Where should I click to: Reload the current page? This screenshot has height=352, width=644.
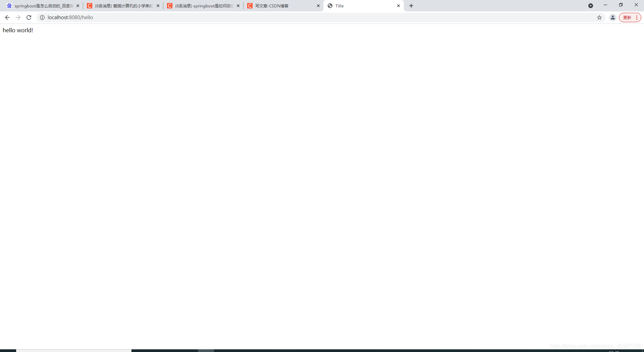[29, 17]
